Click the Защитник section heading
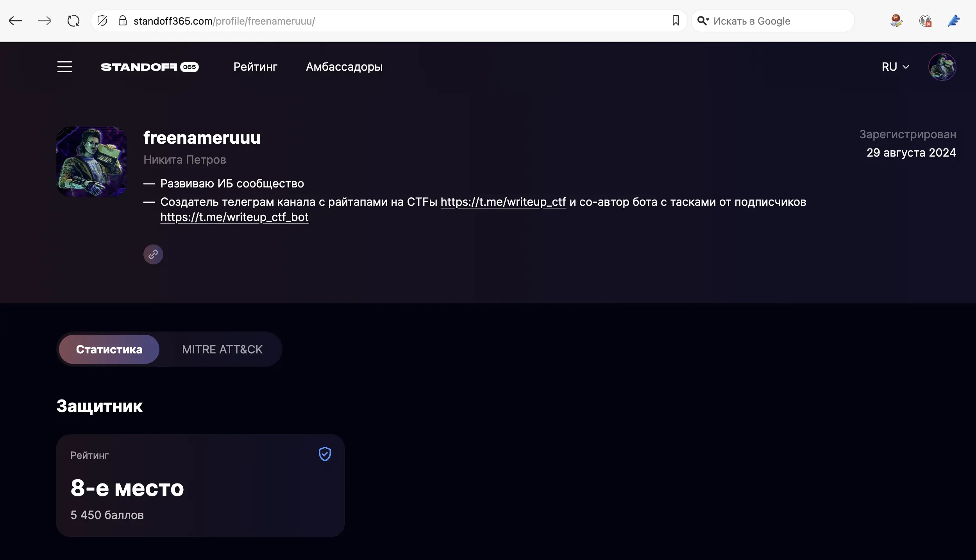The width and height of the screenshot is (976, 560). (x=100, y=407)
